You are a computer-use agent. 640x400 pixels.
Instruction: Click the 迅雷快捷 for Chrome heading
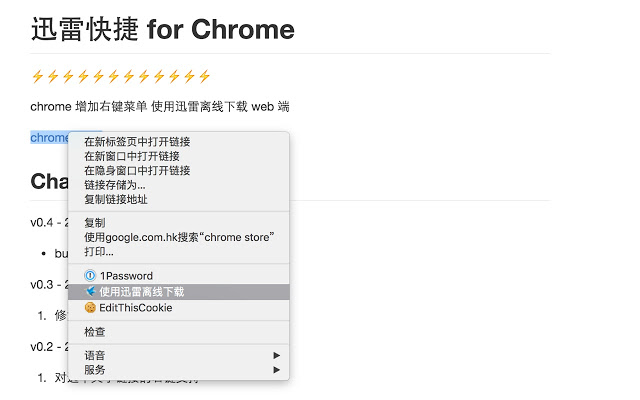tap(162, 29)
